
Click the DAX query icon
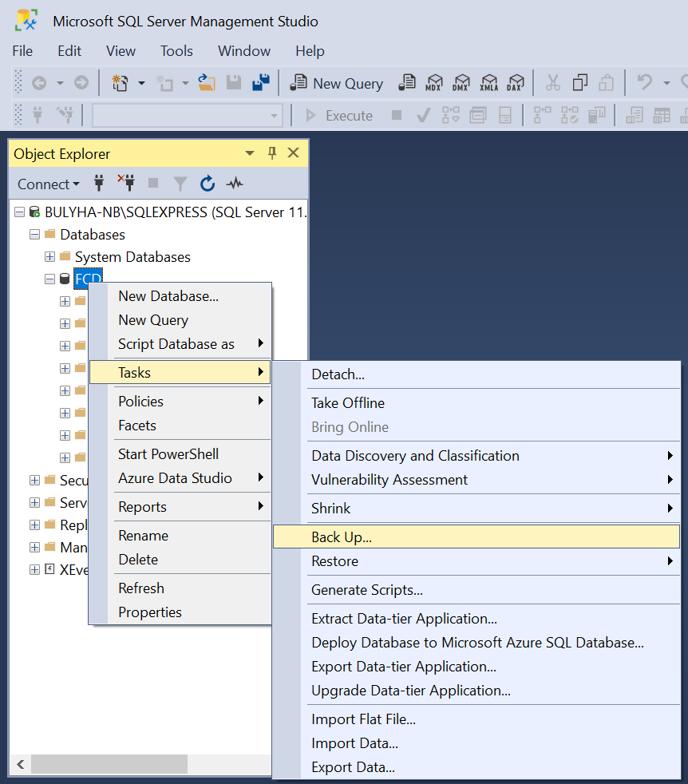[x=515, y=82]
